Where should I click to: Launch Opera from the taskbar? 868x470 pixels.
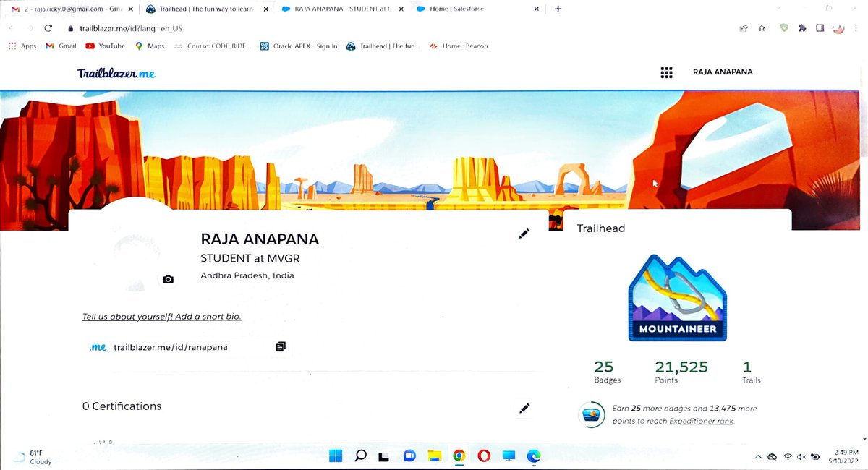(483, 456)
